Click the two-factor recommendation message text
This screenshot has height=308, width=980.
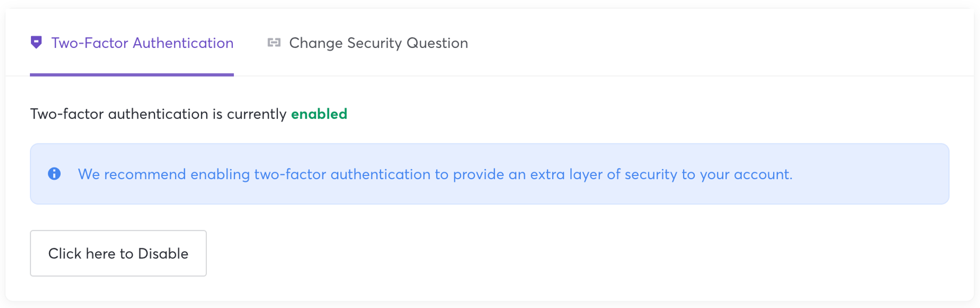(435, 174)
